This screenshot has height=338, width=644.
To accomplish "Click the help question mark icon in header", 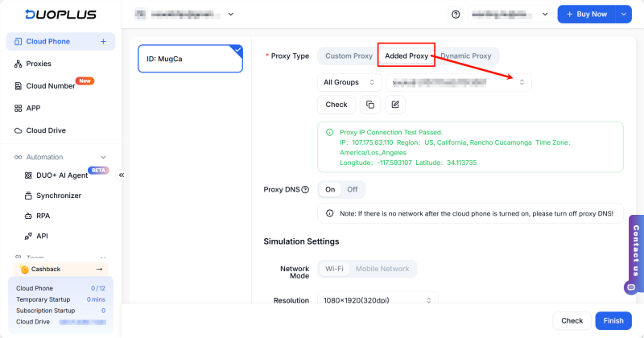I will click(x=456, y=14).
